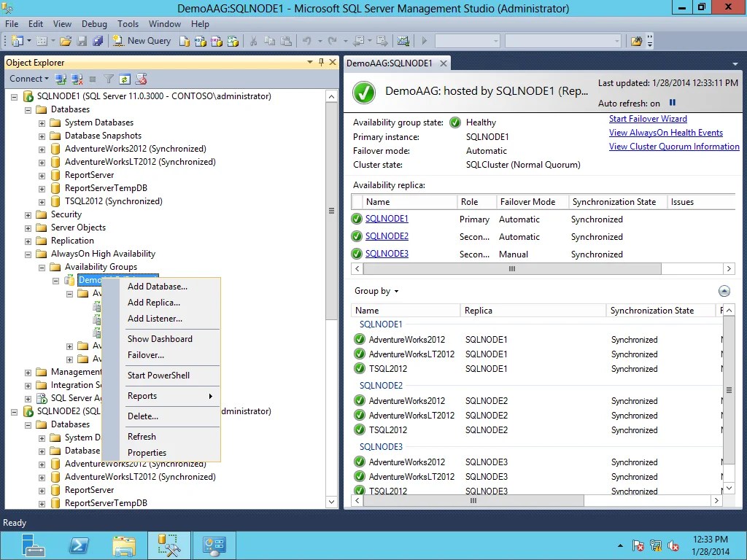Click the Start Failover Wizard link

pyautogui.click(x=648, y=119)
